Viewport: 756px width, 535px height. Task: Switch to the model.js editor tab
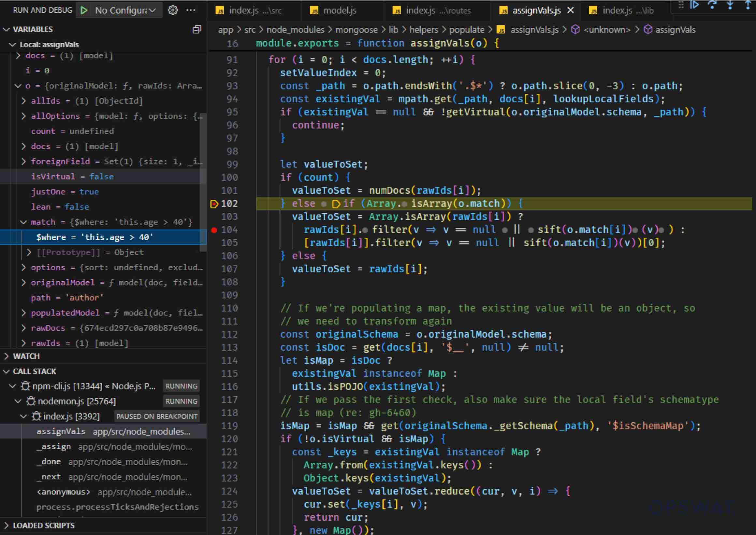click(340, 10)
